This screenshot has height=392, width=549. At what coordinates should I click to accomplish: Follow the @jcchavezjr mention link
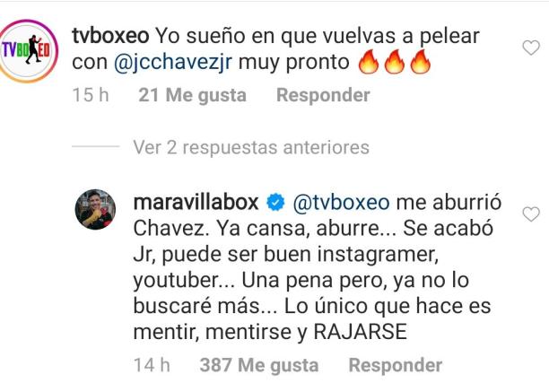pyautogui.click(x=173, y=64)
